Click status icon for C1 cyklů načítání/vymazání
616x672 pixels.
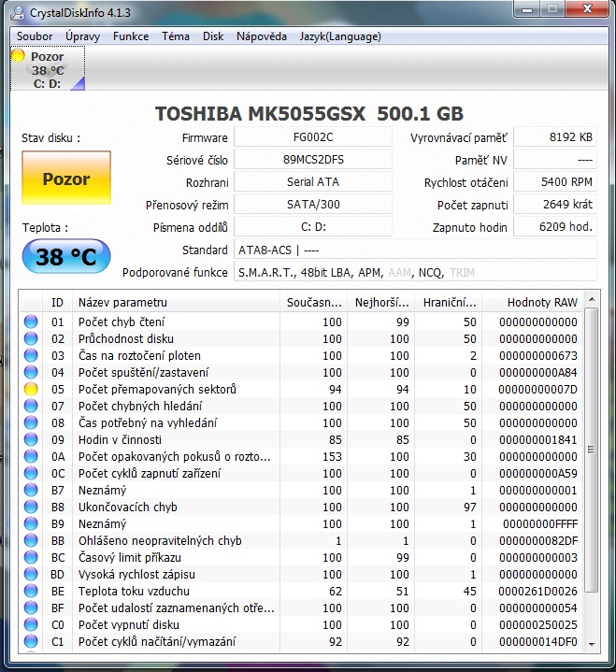(x=31, y=641)
